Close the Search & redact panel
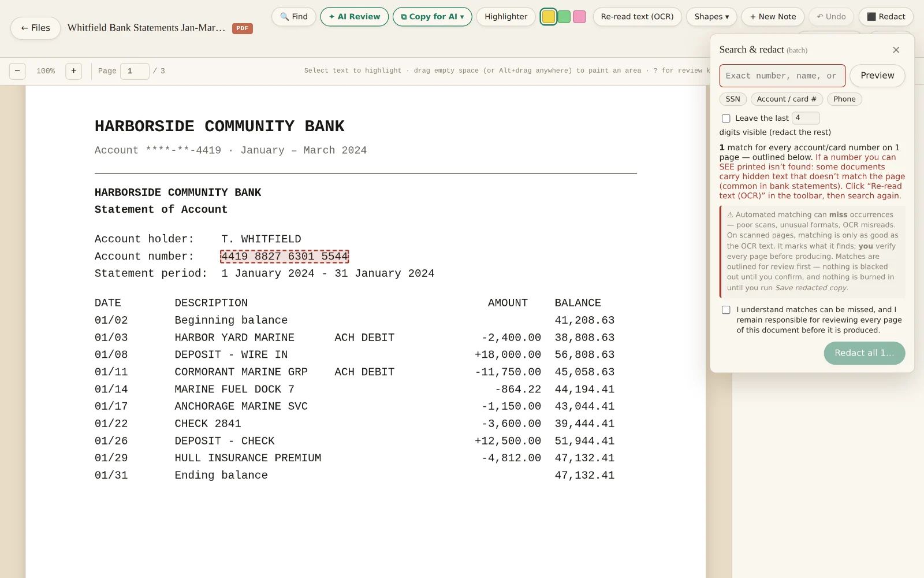 [x=896, y=50]
